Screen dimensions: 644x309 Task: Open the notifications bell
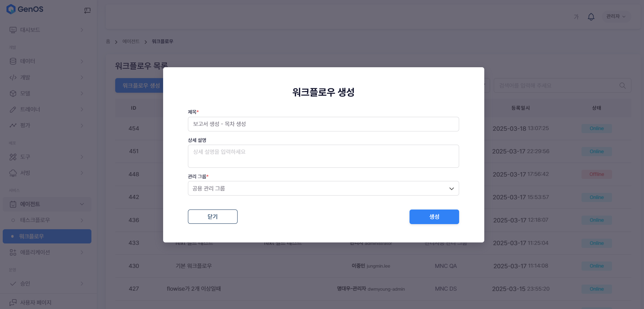pyautogui.click(x=591, y=17)
